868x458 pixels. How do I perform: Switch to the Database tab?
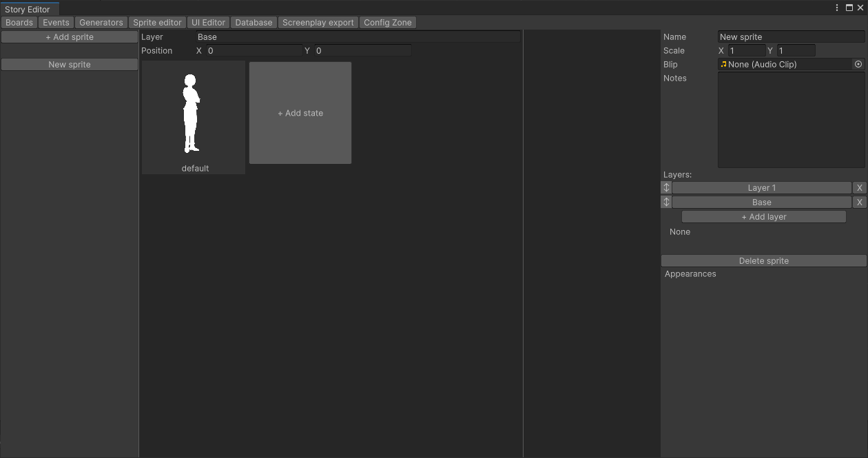pyautogui.click(x=254, y=23)
